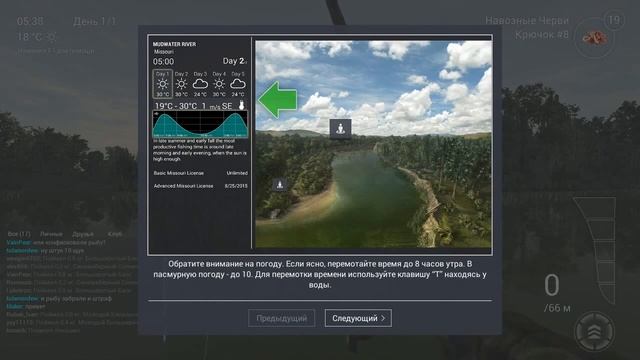Click the round speed indicator bottom right
This screenshot has height=360, width=640.
594,331
